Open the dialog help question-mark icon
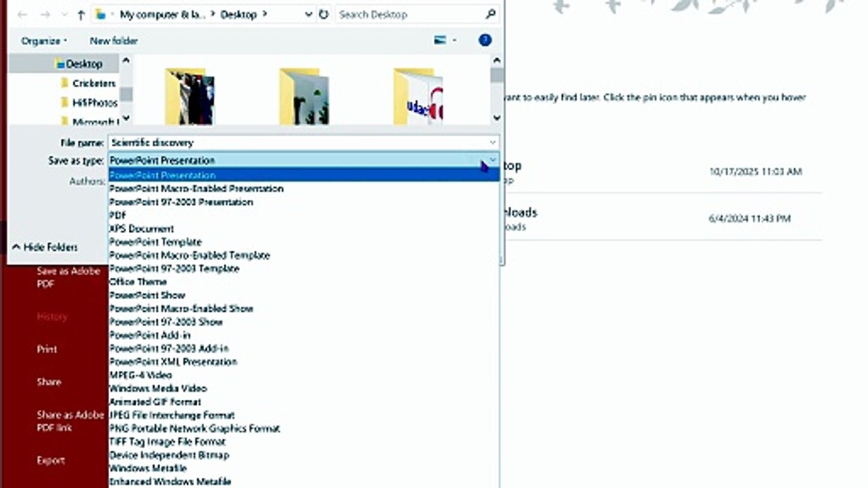The width and height of the screenshot is (868, 488). [x=485, y=41]
